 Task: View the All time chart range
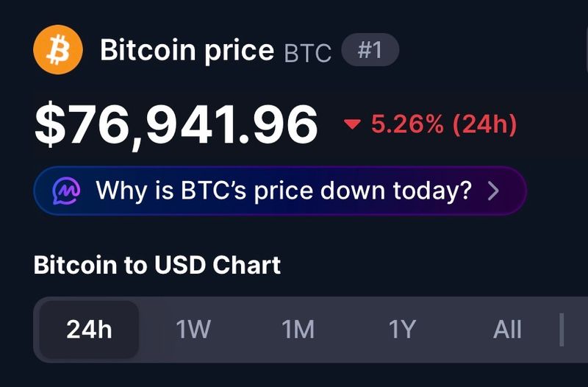[x=507, y=330]
